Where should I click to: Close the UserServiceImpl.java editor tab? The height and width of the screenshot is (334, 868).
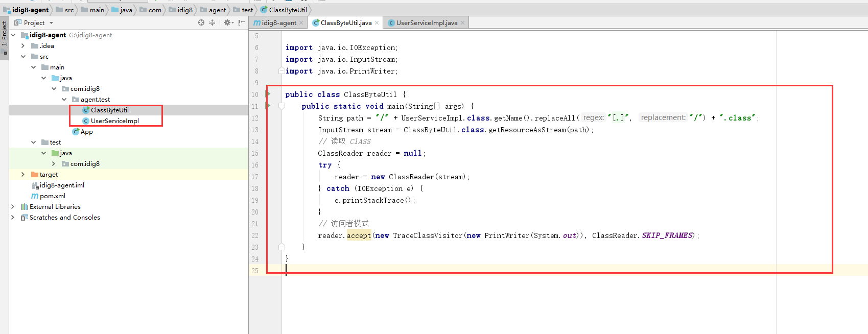tap(463, 23)
